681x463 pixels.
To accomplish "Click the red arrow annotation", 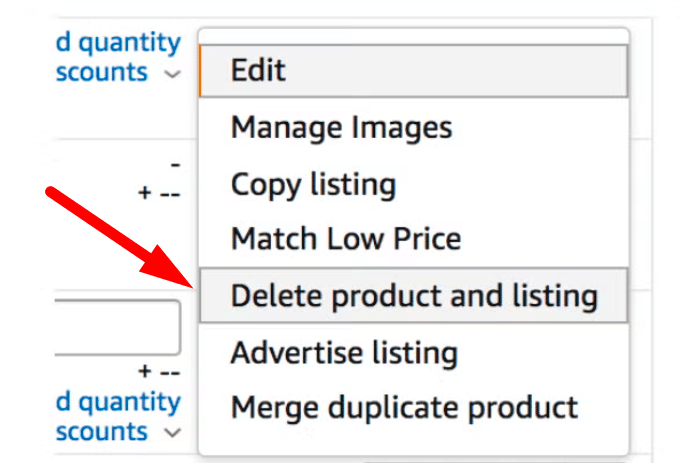I will pyautogui.click(x=119, y=237).
